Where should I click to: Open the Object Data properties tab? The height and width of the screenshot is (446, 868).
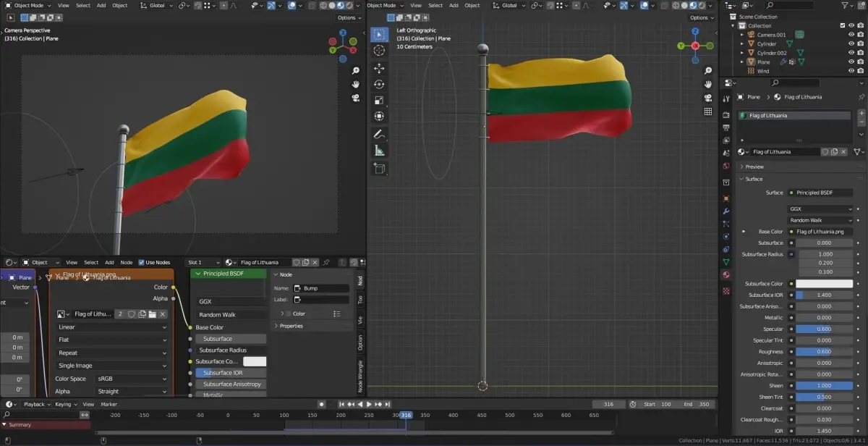pos(726,262)
